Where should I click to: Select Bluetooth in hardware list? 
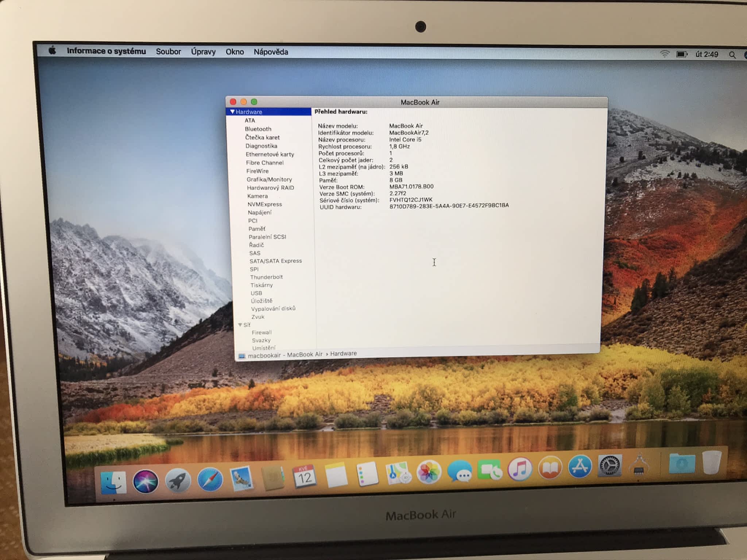tap(258, 129)
